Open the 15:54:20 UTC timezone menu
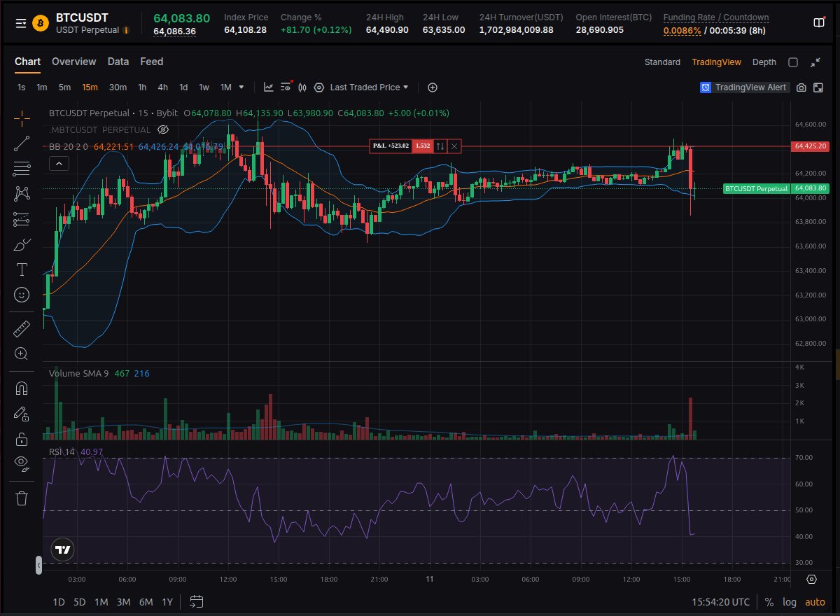 pyautogui.click(x=720, y=602)
